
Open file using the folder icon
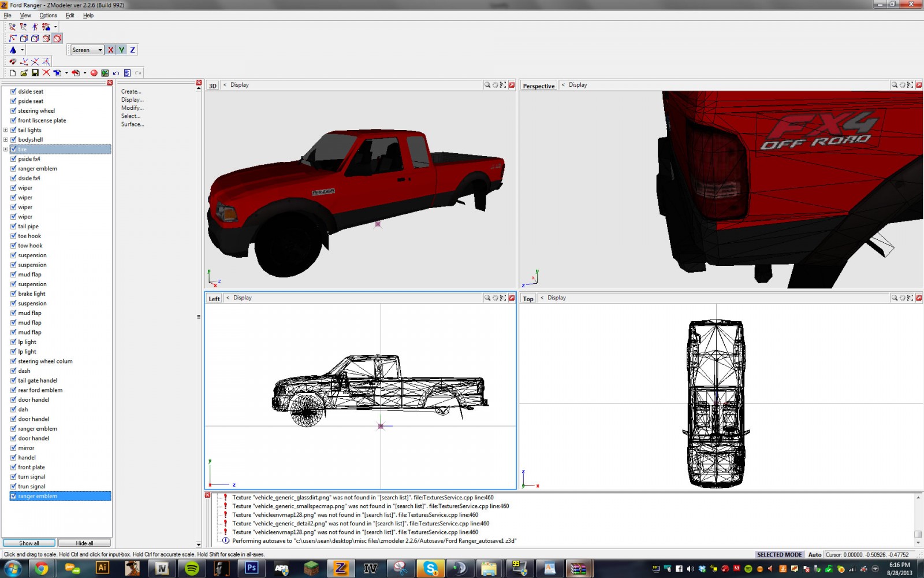click(x=24, y=73)
